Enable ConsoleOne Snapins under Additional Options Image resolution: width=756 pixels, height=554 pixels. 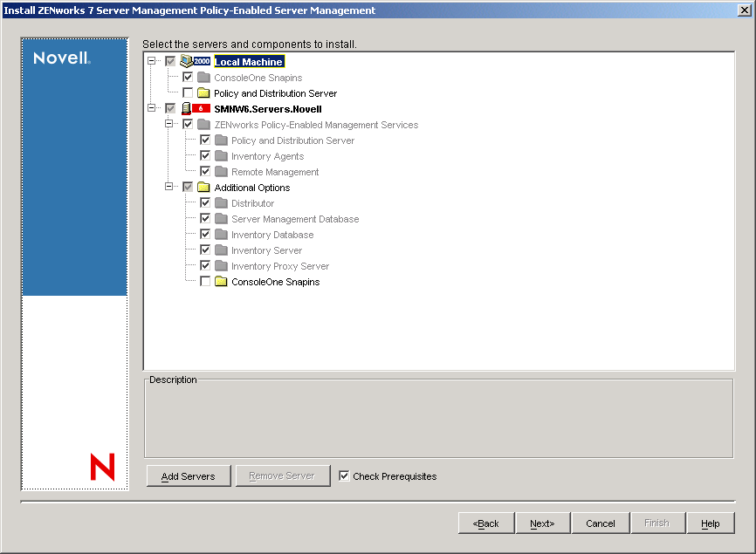[x=204, y=281]
